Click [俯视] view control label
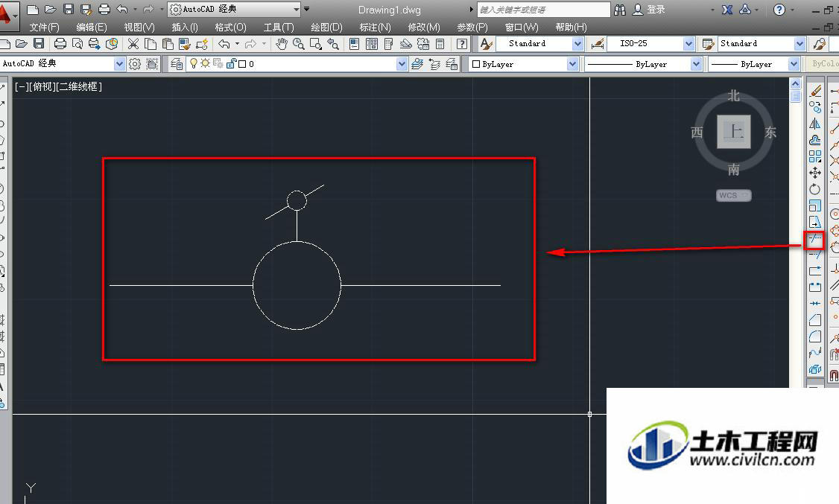The height and width of the screenshot is (504, 839). coord(43,86)
